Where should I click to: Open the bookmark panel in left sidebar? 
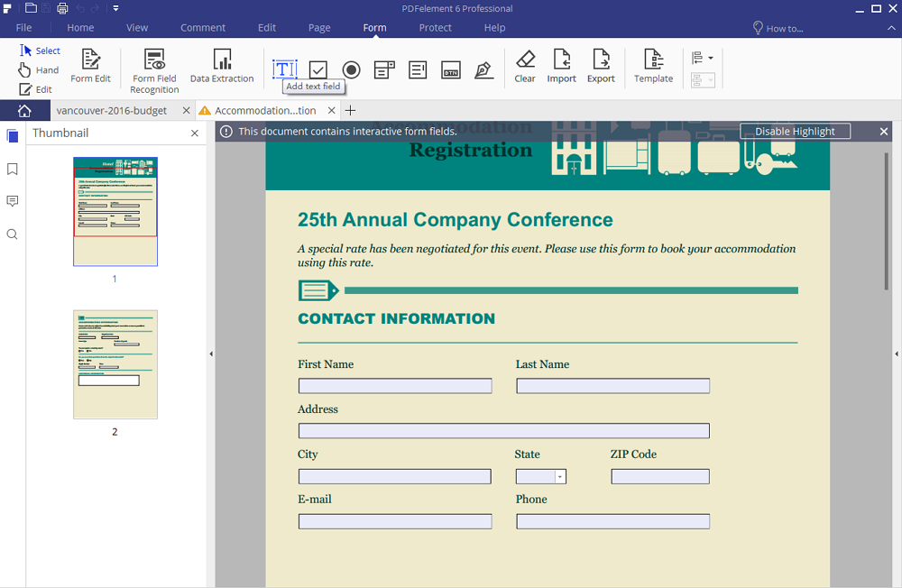coord(13,169)
